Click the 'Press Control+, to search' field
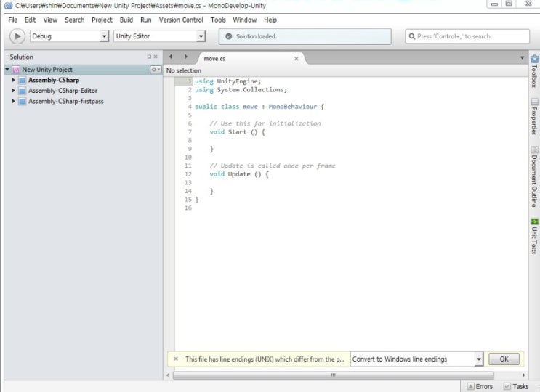540x392 pixels. pos(467,36)
